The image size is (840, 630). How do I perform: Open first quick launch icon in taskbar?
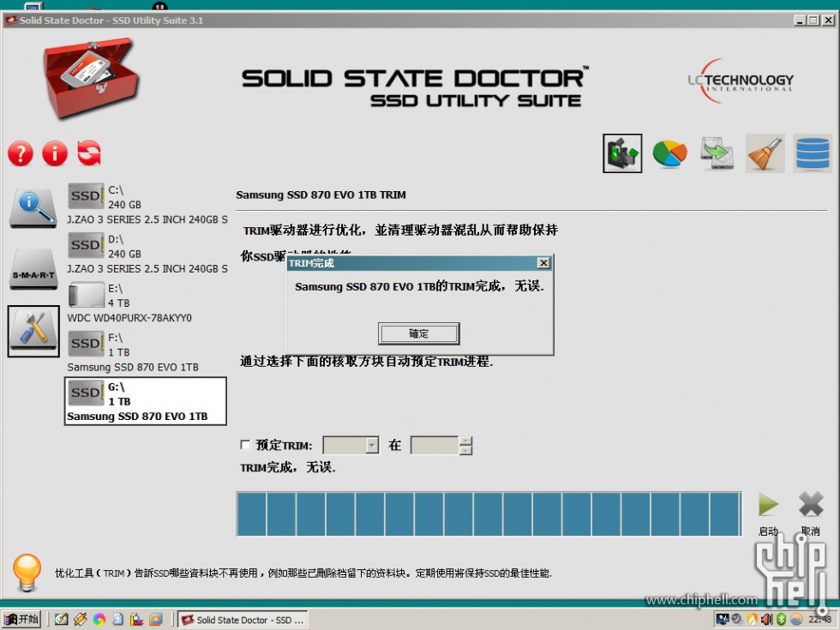(x=62, y=619)
